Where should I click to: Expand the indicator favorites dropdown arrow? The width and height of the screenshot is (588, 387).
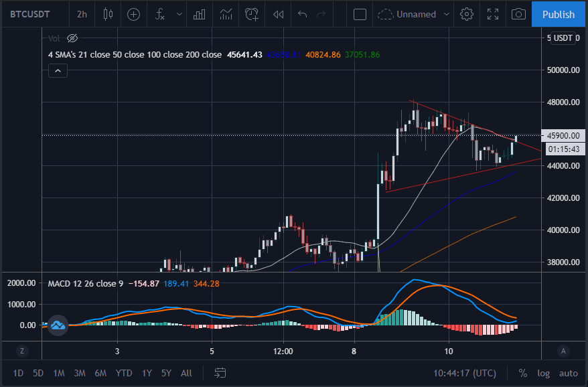[179, 14]
